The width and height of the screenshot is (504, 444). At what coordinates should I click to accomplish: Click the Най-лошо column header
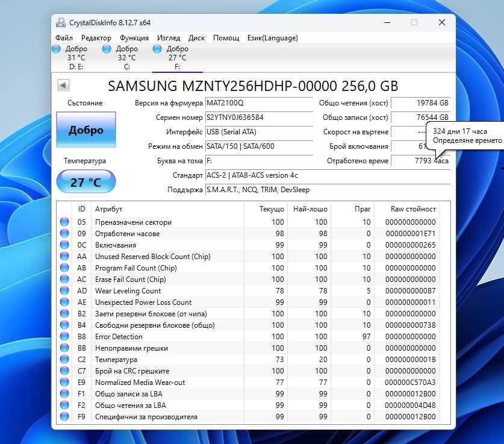[310, 209]
